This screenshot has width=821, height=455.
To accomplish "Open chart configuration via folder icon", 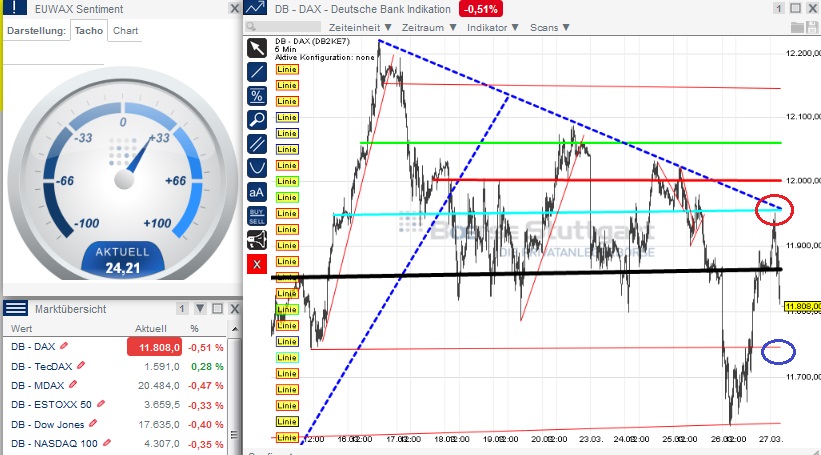I will [797, 27].
